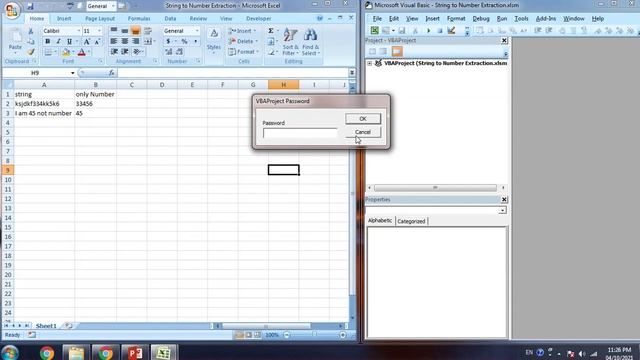Viewport: 640px width, 360px height.
Task: Toggle Design Mode in VB toolbar
Action: 451,31
